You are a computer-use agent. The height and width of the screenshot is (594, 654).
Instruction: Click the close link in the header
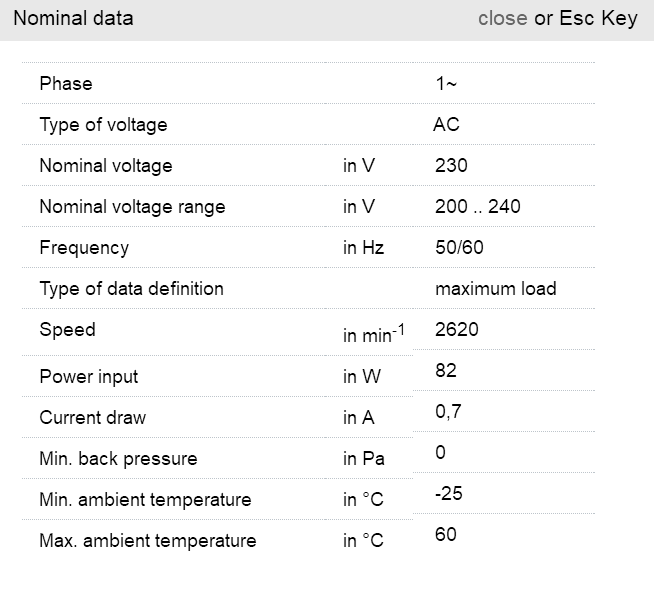pos(502,18)
